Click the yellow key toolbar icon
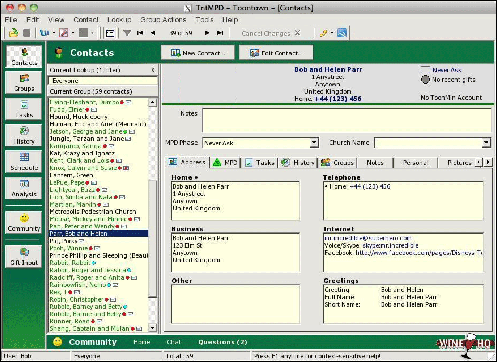497x362 pixels. 323,33
